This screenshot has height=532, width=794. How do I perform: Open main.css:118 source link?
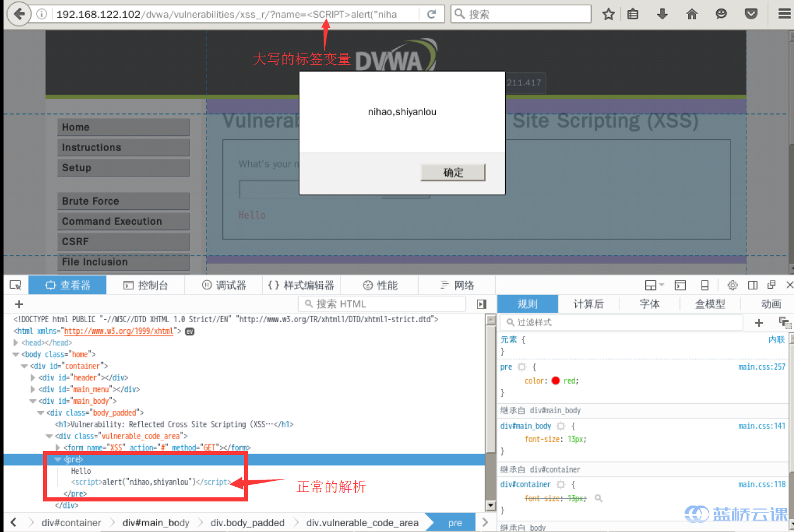[x=762, y=484]
